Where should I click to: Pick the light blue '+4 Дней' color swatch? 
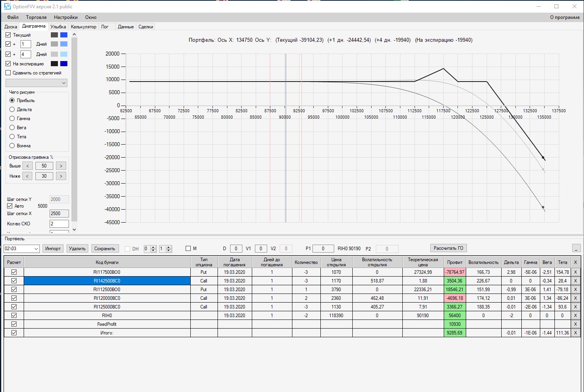click(x=64, y=54)
